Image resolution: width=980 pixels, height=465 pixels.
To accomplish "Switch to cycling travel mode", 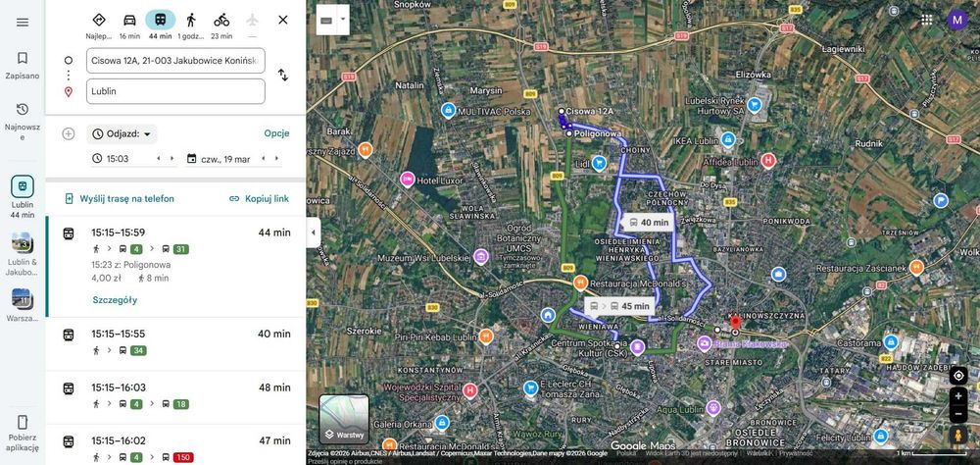I will (x=221, y=20).
